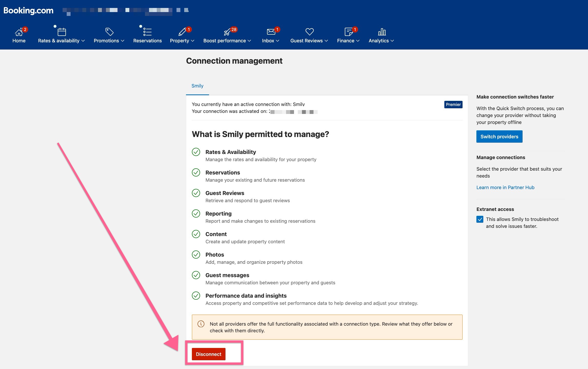Expand the Rates & availability dropdown chevron
The image size is (588, 369).
(x=83, y=41)
